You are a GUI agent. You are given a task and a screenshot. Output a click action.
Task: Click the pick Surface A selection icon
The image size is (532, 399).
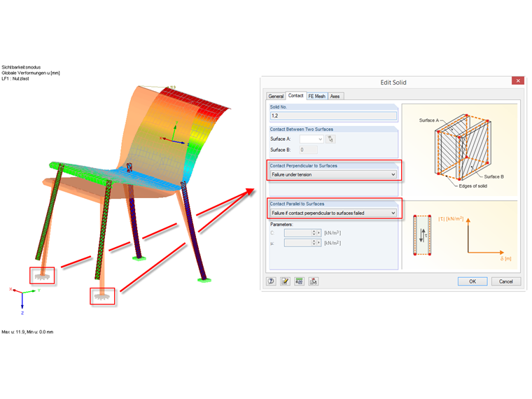click(330, 139)
